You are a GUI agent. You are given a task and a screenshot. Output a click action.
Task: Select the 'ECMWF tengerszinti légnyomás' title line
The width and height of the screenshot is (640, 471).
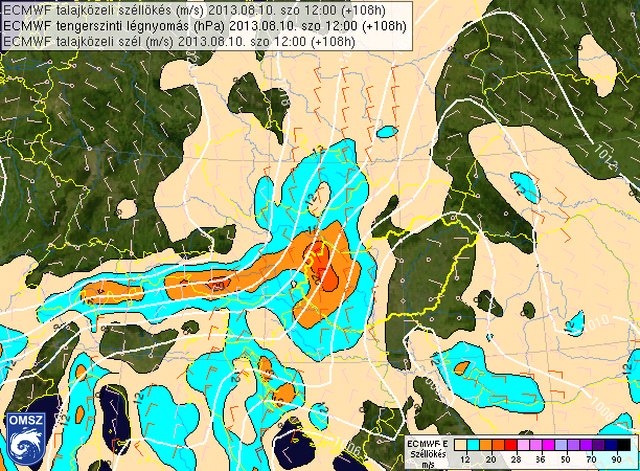coord(204,26)
